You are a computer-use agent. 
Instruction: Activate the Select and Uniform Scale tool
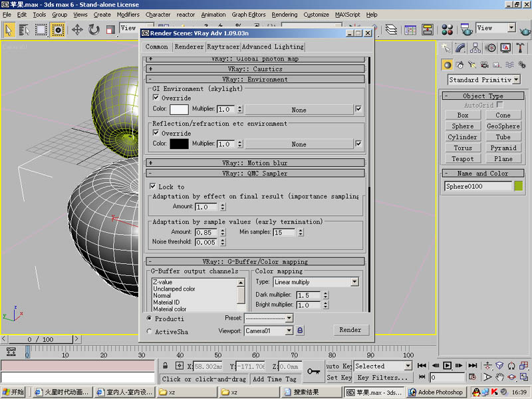[110, 30]
